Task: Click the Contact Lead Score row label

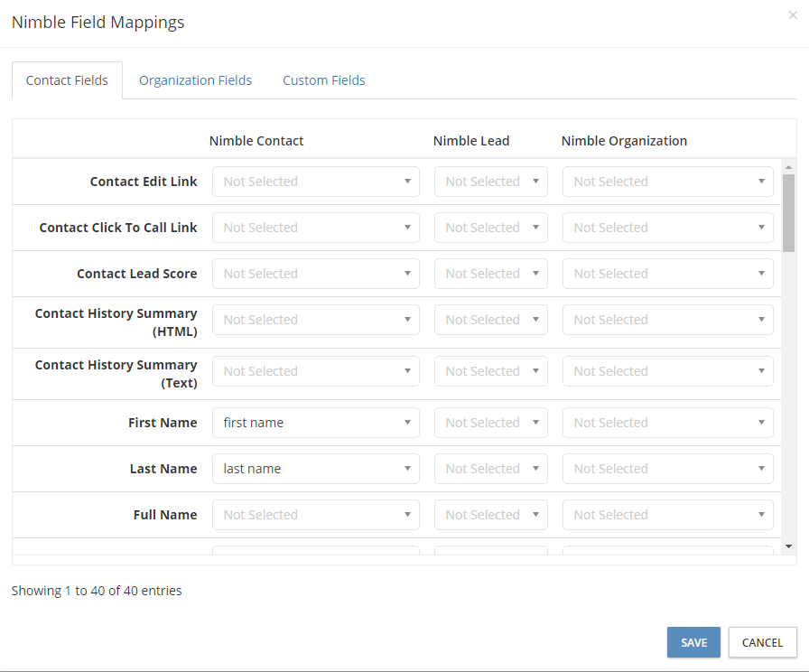Action: click(x=136, y=274)
